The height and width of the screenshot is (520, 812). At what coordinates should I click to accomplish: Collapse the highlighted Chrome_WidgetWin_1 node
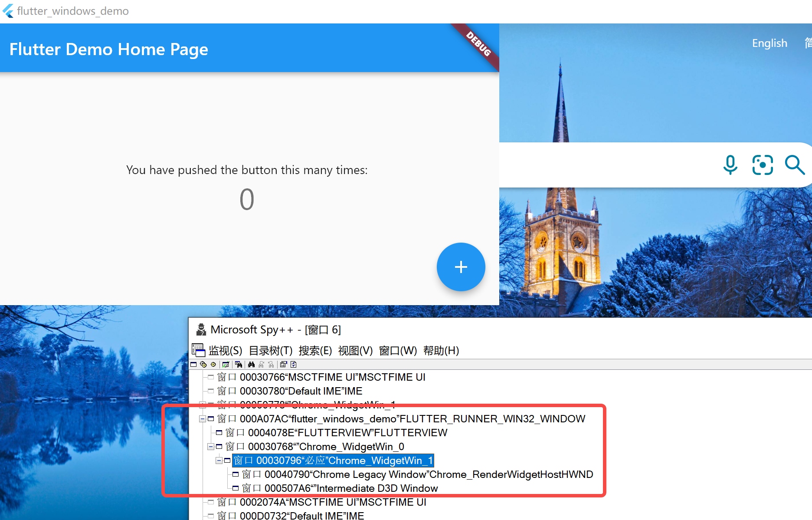[x=219, y=461]
